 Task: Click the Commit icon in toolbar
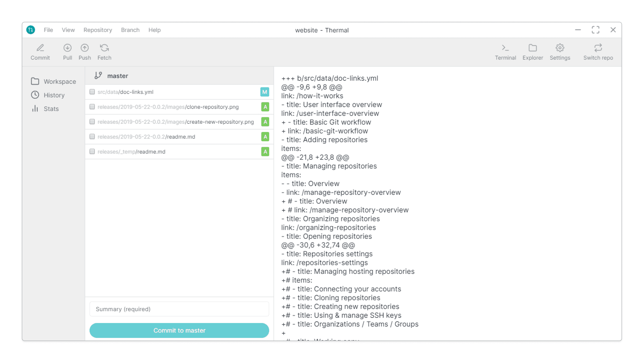pos(40,48)
